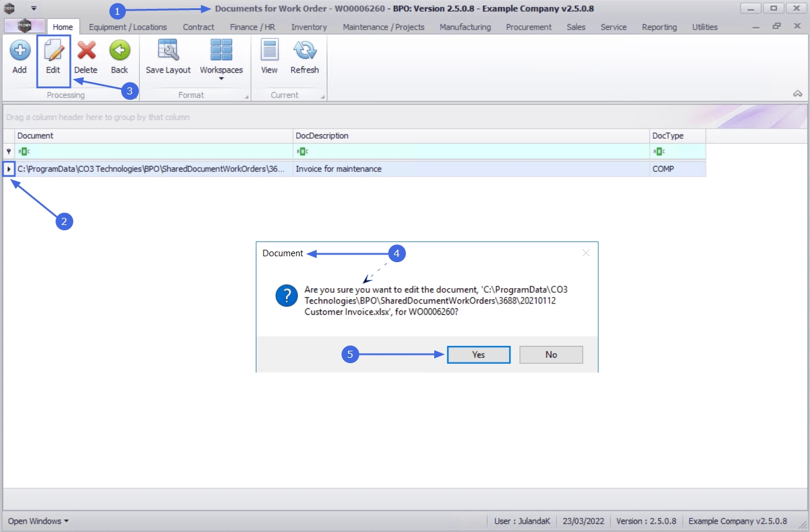810x532 pixels.
Task: Go to the Sales tab
Action: 576,27
